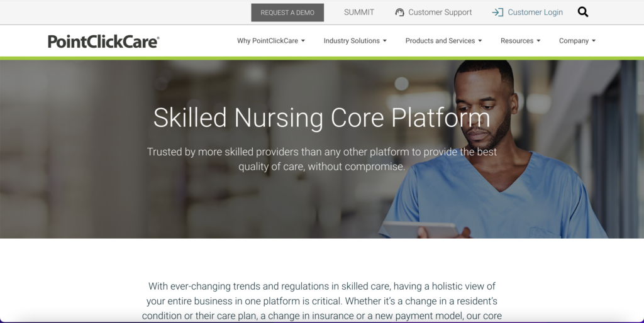The height and width of the screenshot is (323, 644).
Task: Expand the caret beside Products and Services
Action: pyautogui.click(x=480, y=41)
